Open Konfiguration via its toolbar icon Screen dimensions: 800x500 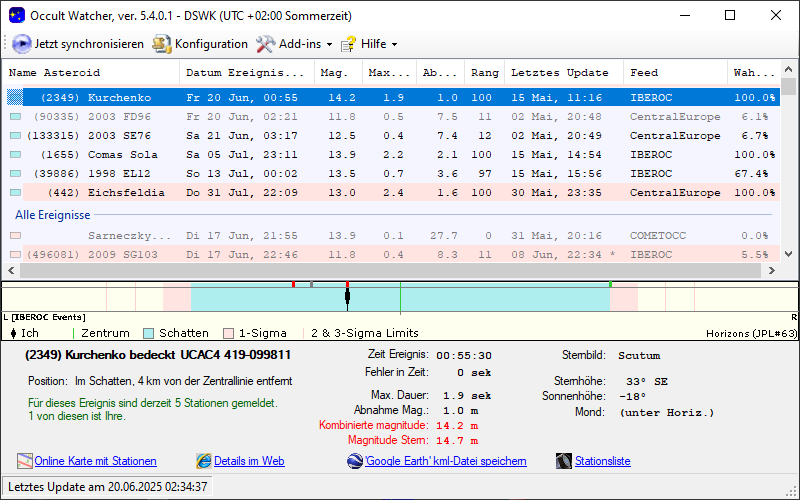162,44
